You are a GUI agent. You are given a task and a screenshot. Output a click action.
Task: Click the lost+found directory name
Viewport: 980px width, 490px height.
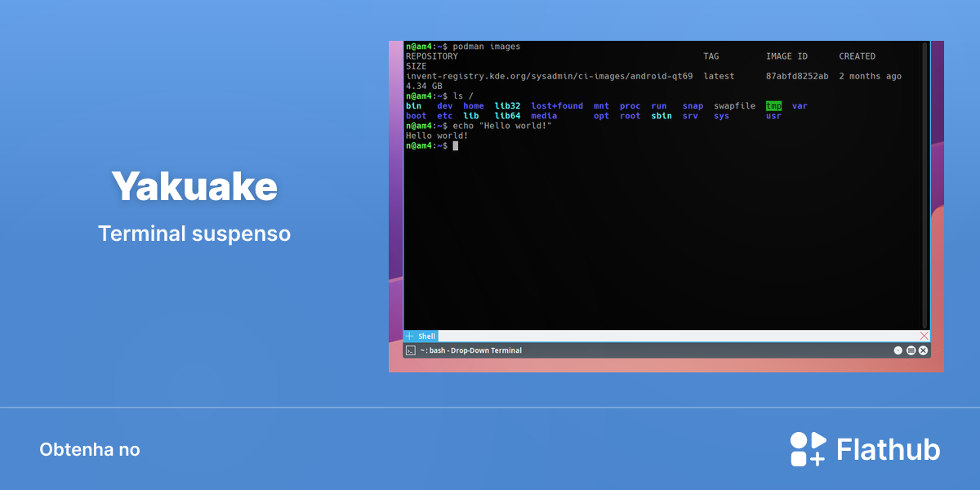click(x=557, y=106)
